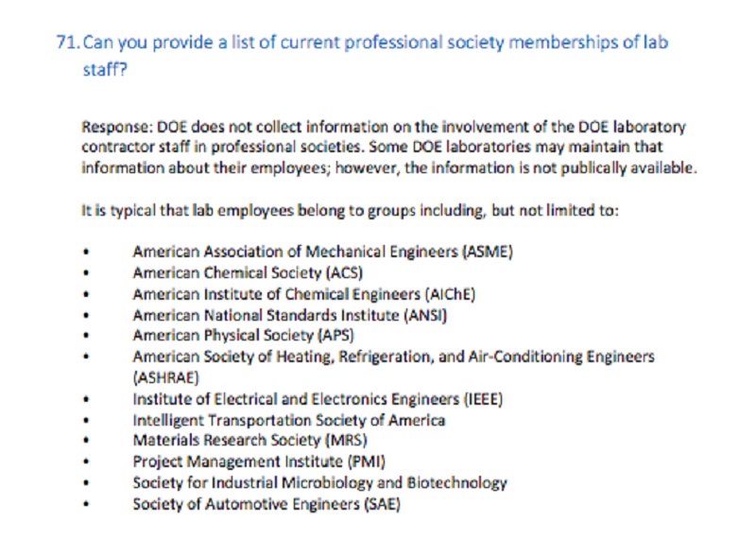
Task: Click the (ASHRAE) abbreviation text
Action: pos(166,377)
